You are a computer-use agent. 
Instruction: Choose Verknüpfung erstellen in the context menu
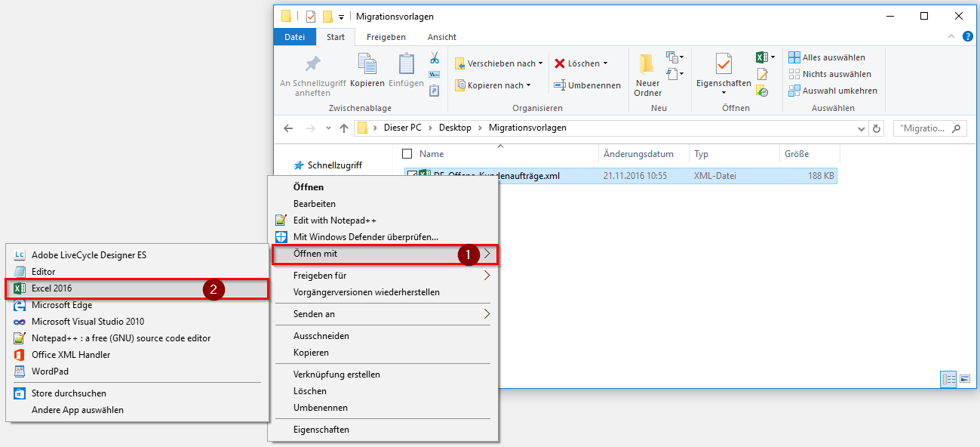pyautogui.click(x=384, y=375)
